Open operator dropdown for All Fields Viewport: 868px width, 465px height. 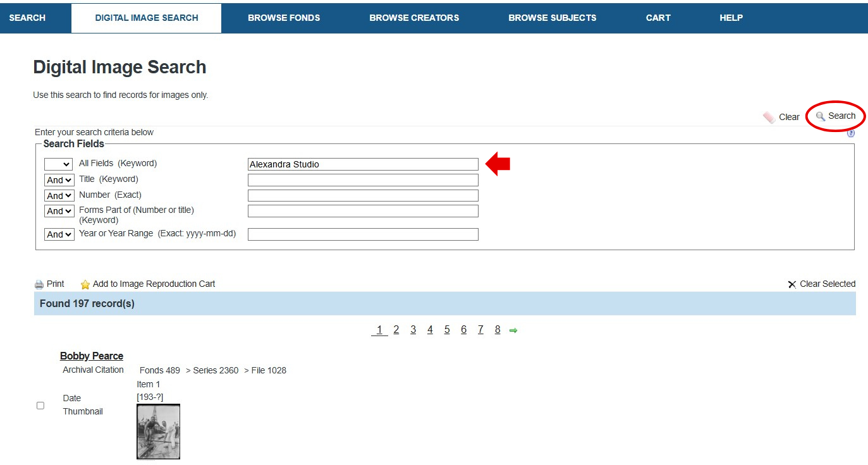click(59, 164)
